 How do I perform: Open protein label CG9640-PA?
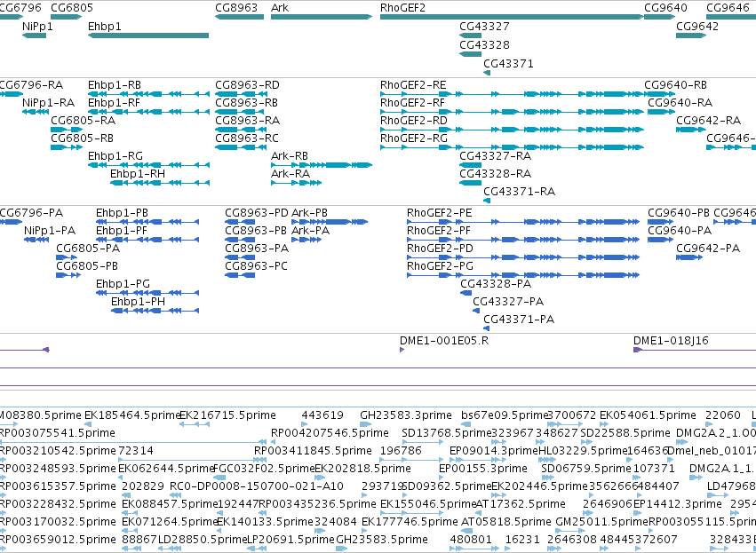click(680, 231)
